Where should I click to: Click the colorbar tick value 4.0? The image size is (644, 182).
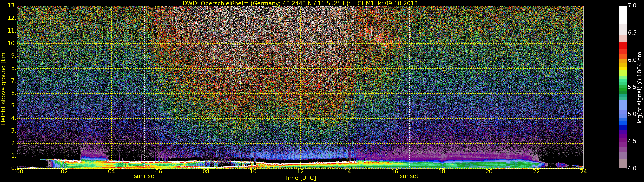pos(632,168)
